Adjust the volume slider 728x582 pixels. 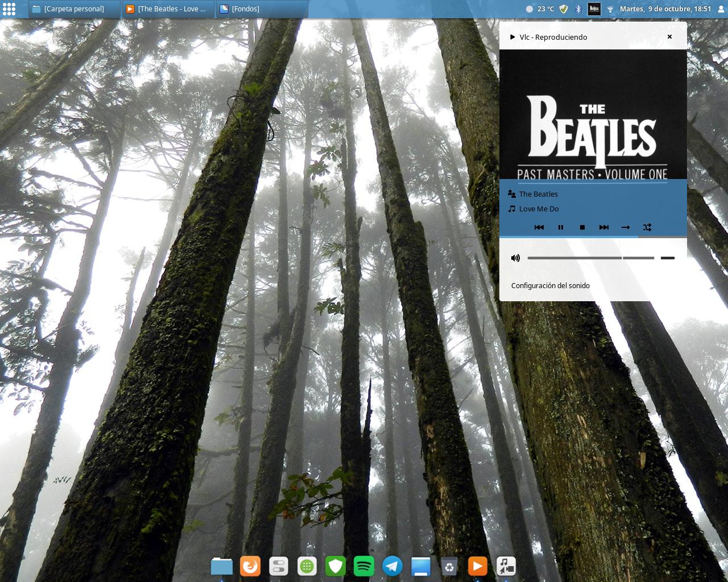pos(601,258)
